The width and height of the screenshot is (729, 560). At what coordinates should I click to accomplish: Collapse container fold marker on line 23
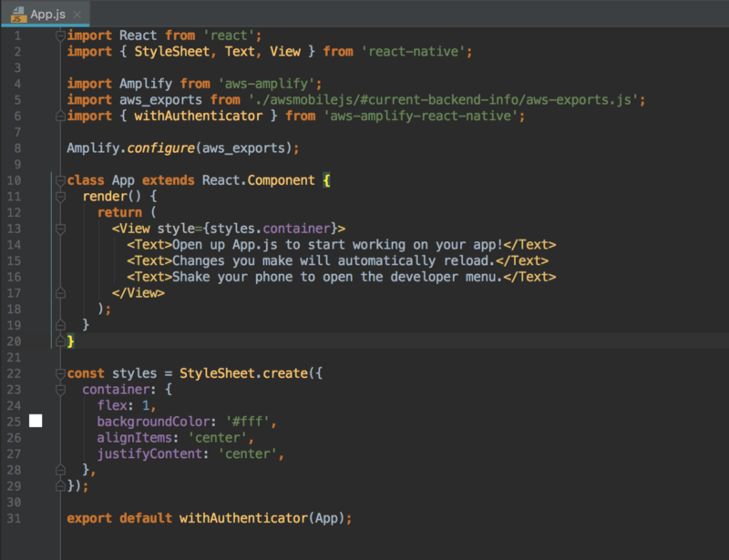coord(60,390)
